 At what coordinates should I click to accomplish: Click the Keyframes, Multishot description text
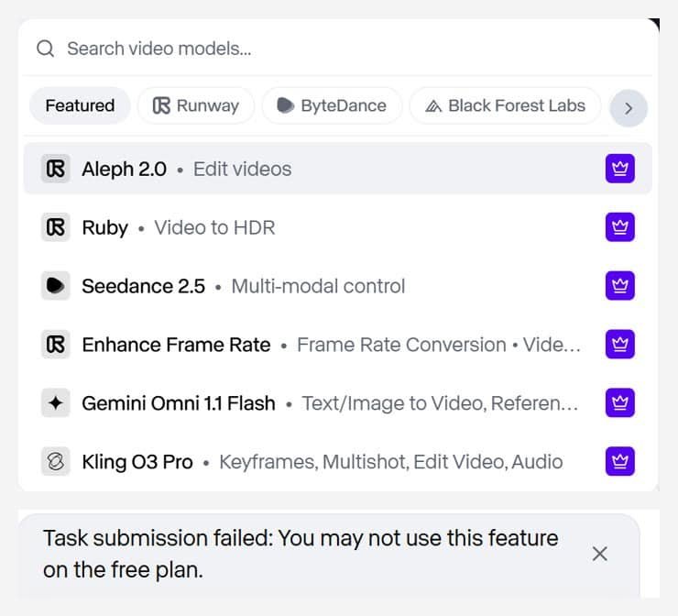391,462
